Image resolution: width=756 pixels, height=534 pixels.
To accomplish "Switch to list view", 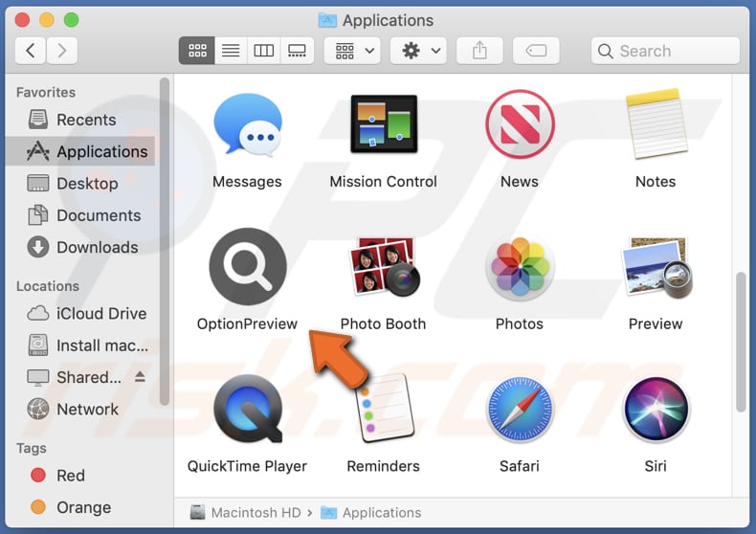I will (x=231, y=50).
